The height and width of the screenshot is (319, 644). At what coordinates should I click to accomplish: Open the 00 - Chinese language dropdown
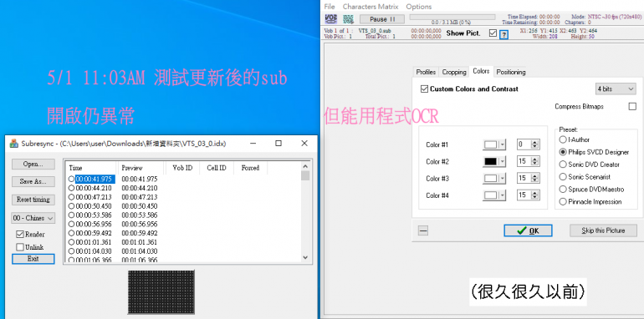click(x=33, y=218)
